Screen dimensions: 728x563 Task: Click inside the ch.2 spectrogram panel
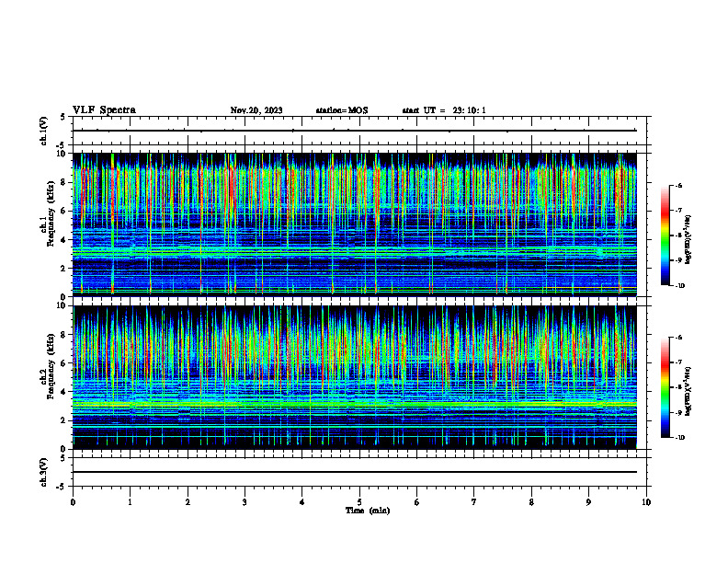tap(355, 377)
